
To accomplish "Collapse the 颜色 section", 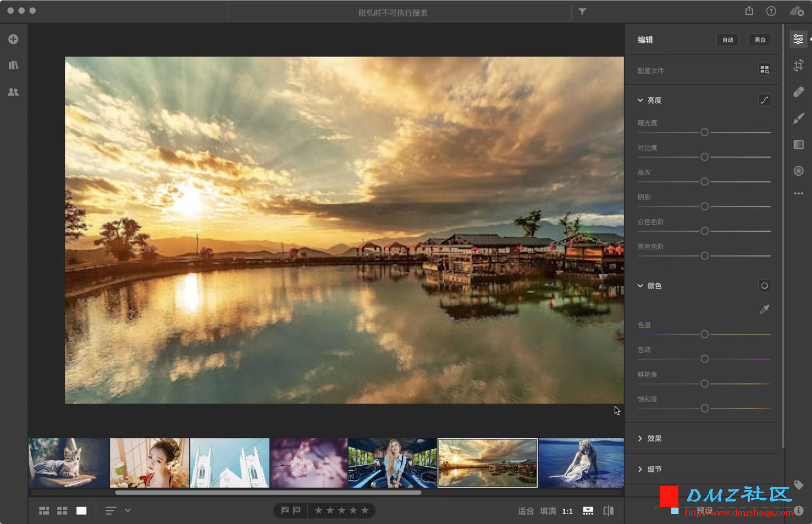I will (640, 286).
